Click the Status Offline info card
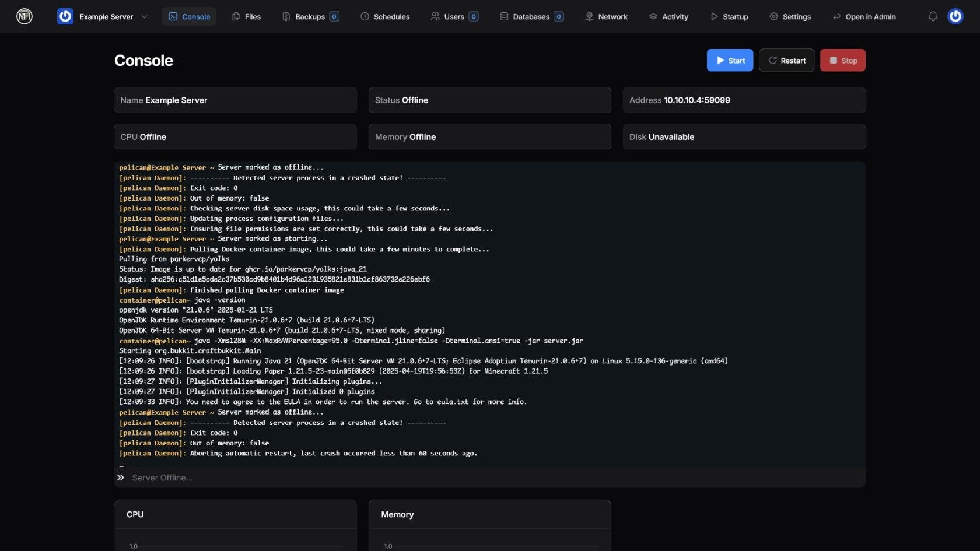The width and height of the screenshot is (980, 551). point(490,100)
